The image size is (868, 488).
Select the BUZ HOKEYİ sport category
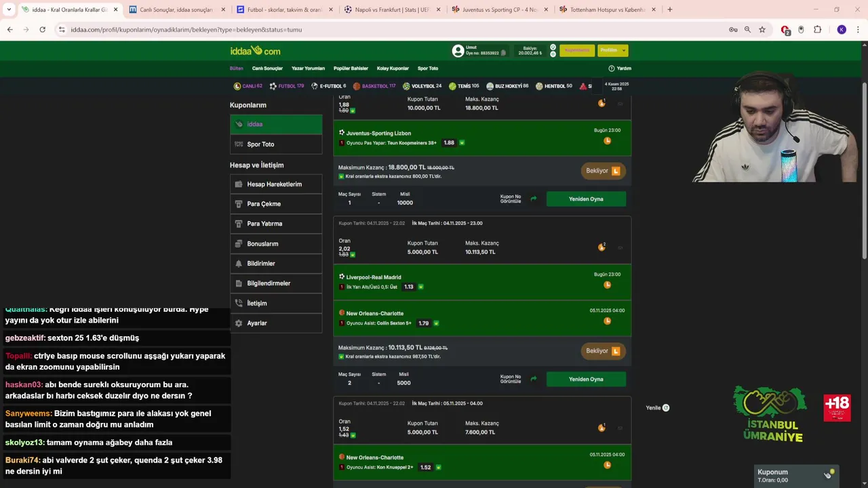507,86
